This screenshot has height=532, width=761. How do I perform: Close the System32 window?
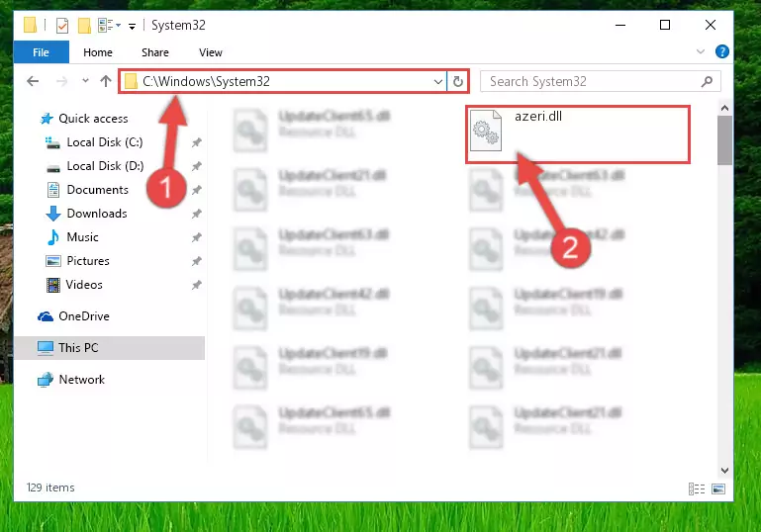point(711,25)
